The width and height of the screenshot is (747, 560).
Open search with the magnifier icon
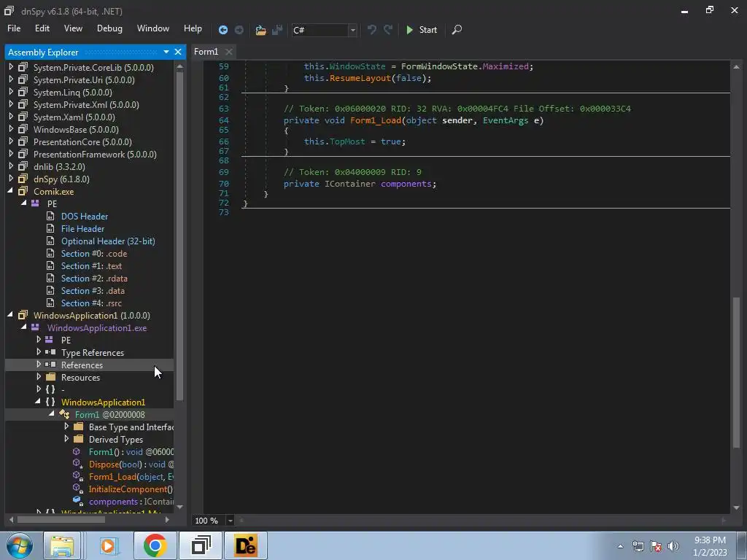457,30
